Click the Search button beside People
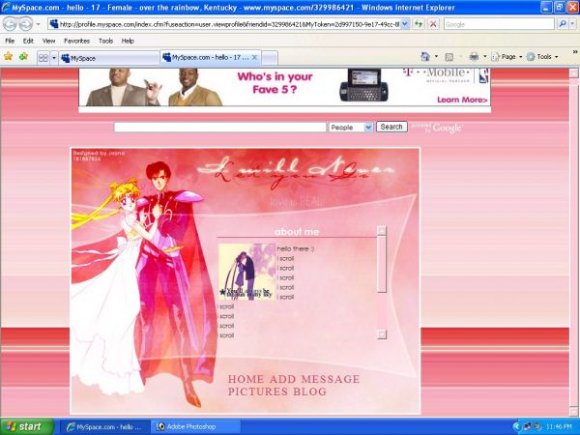 (x=392, y=127)
